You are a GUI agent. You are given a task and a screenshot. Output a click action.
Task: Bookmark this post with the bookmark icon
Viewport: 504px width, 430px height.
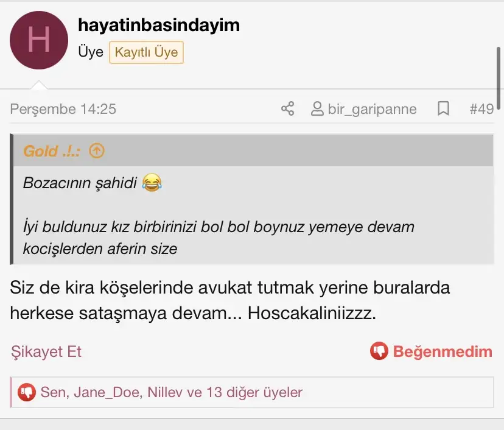tap(443, 108)
